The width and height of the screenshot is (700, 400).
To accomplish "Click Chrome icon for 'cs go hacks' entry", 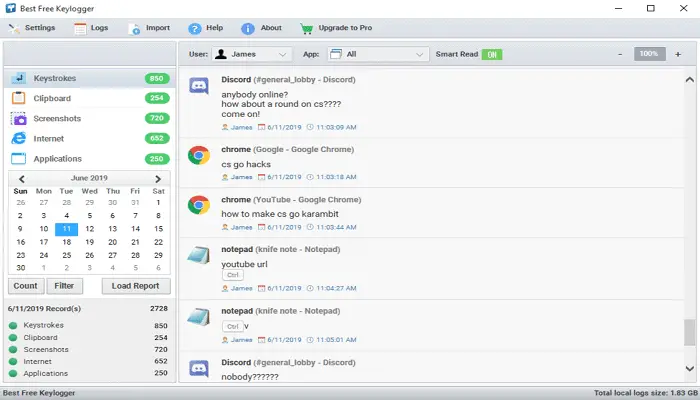I will coord(199,155).
